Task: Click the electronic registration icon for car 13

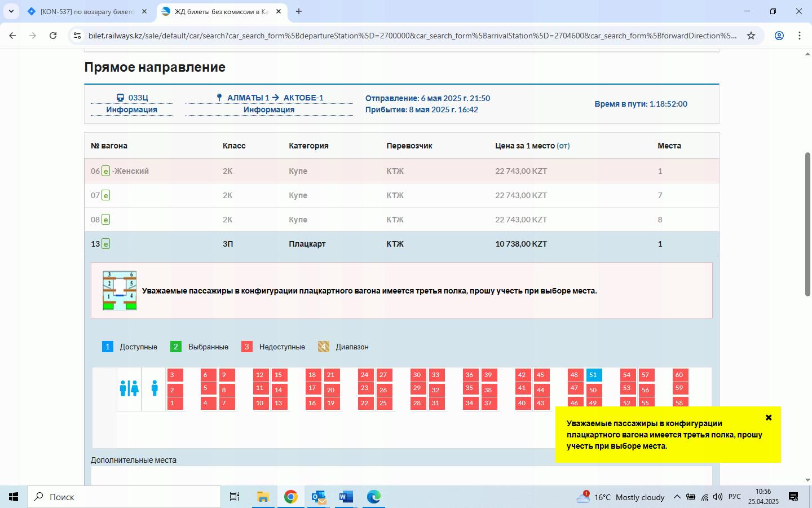Action: pos(105,244)
